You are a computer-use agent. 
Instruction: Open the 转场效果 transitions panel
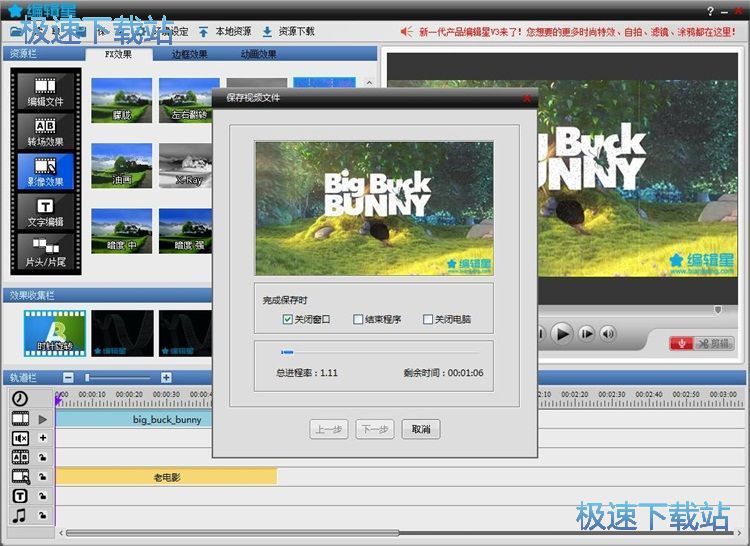tap(45, 132)
